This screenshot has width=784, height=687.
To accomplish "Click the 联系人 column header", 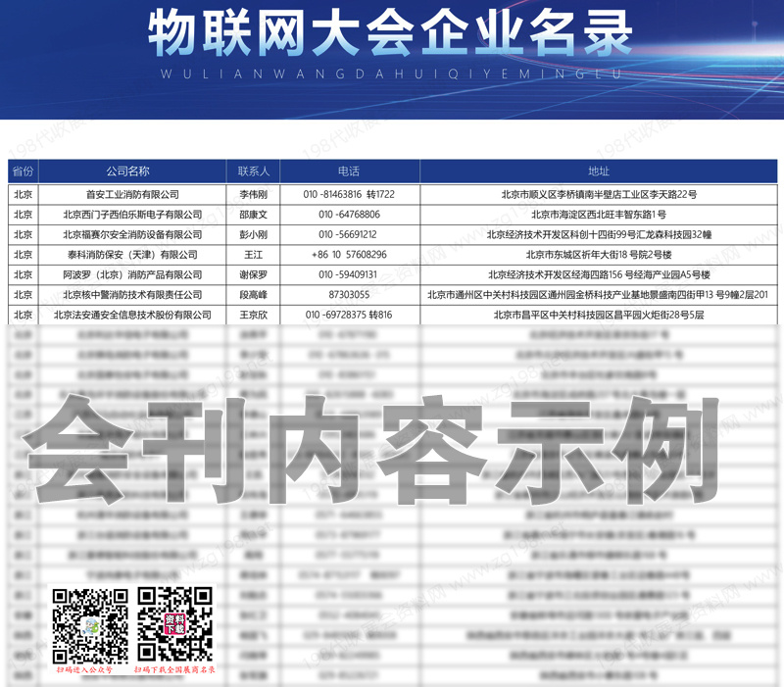I will [254, 172].
